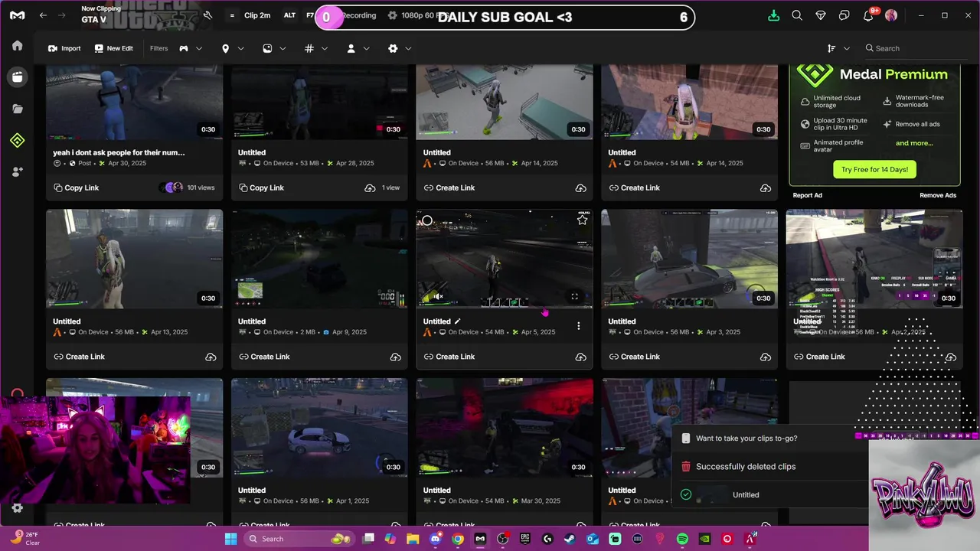This screenshot has width=980, height=551.
Task: Click the ALT F7 hotkey indicator
Action: click(299, 15)
